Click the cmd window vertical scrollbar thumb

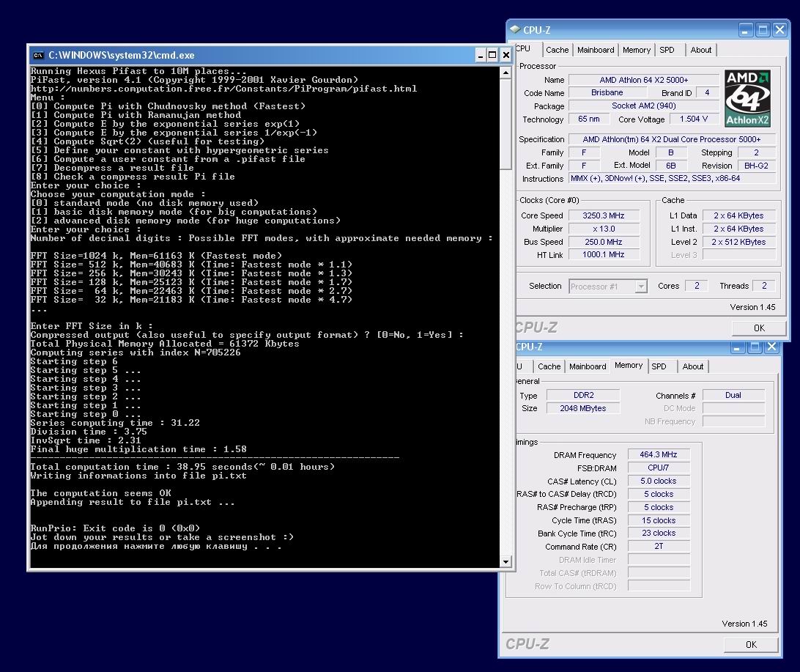point(505,124)
